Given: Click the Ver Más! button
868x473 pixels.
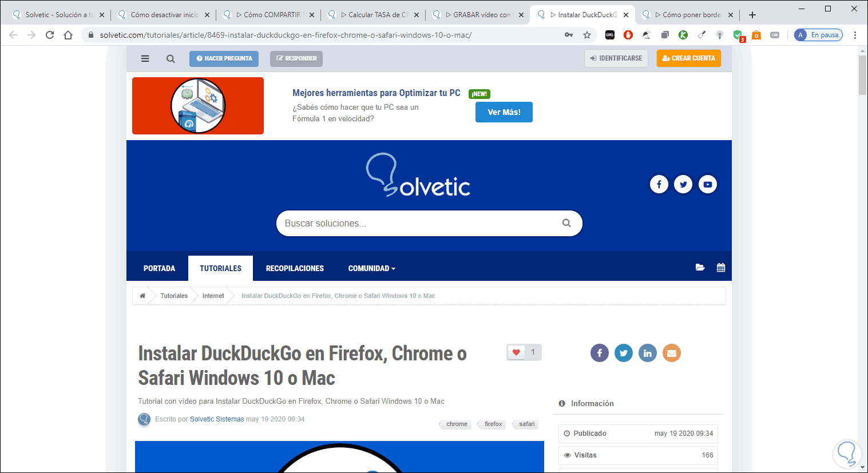Looking at the screenshot, I should pos(504,112).
